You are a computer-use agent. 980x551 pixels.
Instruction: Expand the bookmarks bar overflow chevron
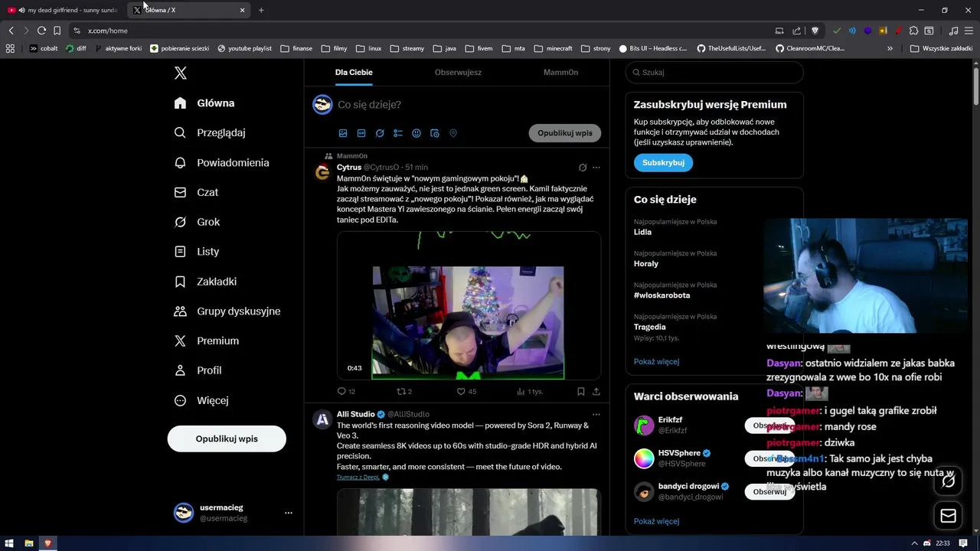point(890,48)
